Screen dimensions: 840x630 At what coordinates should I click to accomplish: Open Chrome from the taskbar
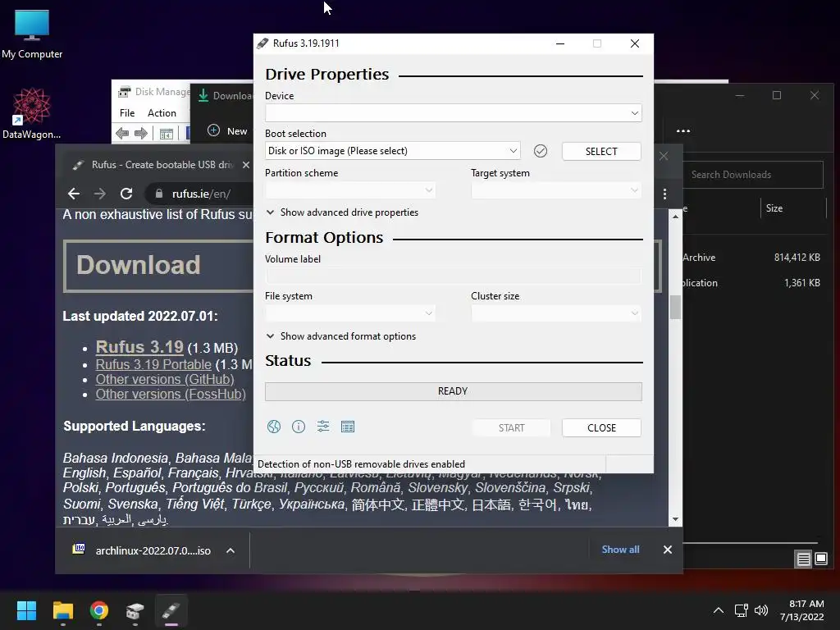tap(99, 610)
